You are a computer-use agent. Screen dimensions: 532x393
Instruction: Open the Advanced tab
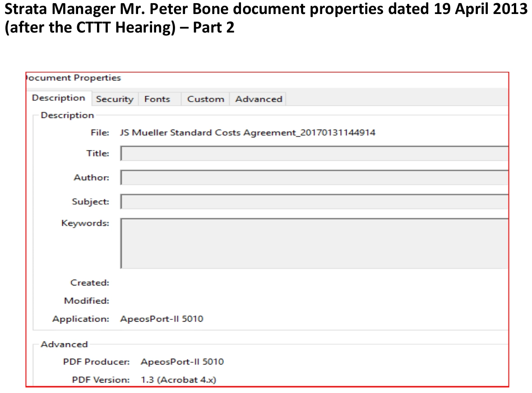pyautogui.click(x=259, y=99)
